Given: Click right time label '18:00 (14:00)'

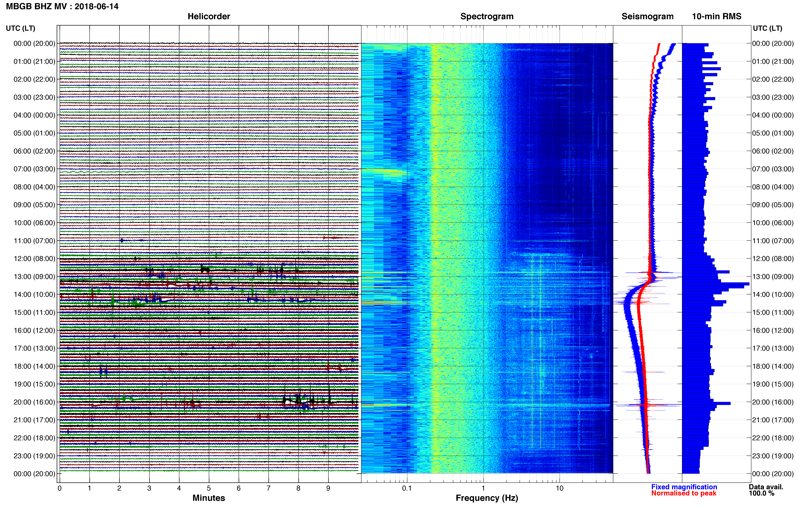Looking at the screenshot, I should click(773, 366).
